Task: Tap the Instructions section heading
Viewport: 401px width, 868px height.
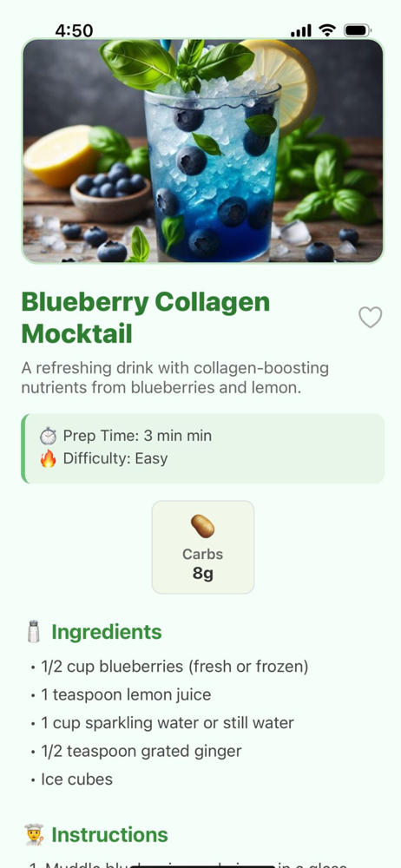Action: coord(109,835)
